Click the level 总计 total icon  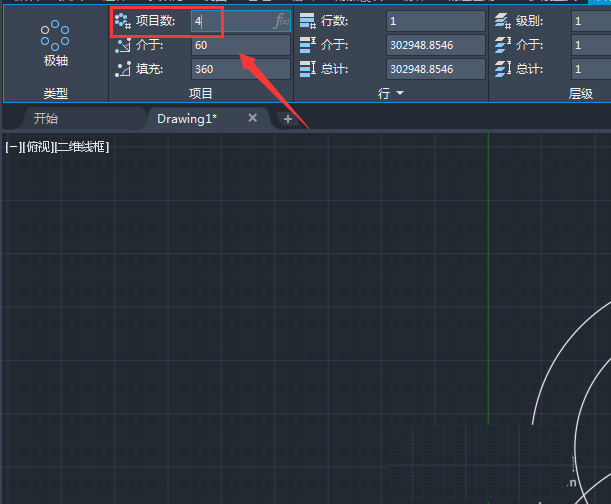(503, 69)
